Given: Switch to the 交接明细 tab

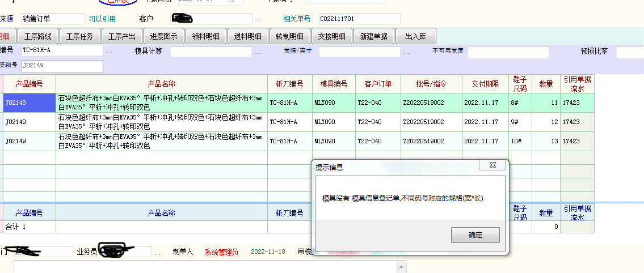Looking at the screenshot, I should coord(332,37).
